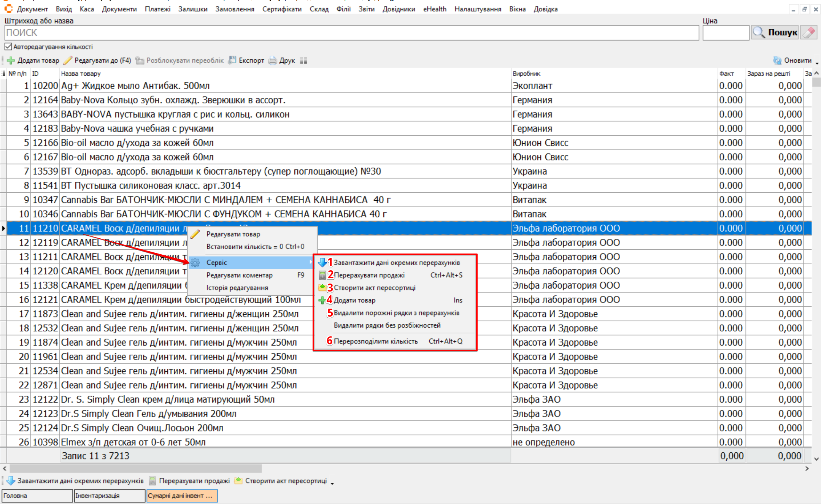Choose Історія редагування from context menu

[237, 288]
